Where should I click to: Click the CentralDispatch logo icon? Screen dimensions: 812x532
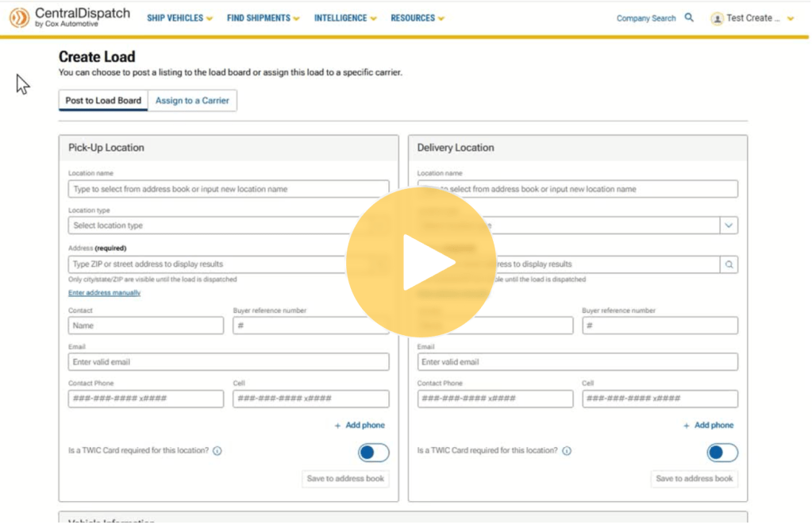pos(20,17)
